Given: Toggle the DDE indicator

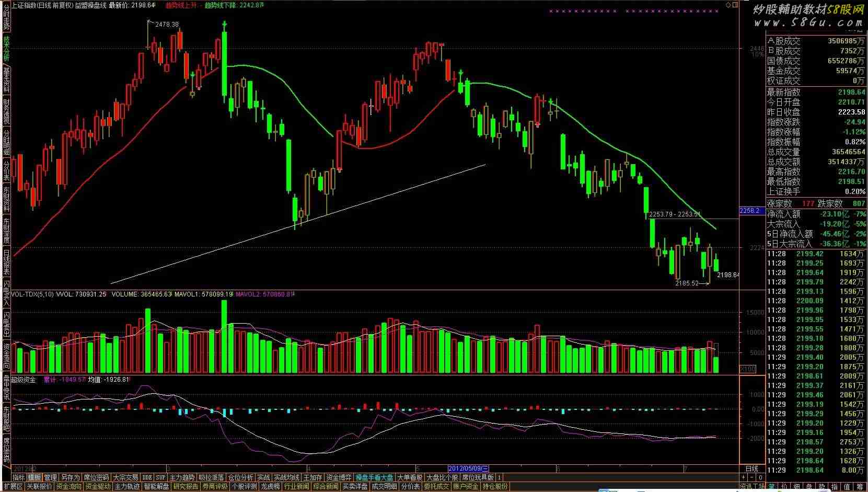Looking at the screenshot, I should click(x=147, y=477).
